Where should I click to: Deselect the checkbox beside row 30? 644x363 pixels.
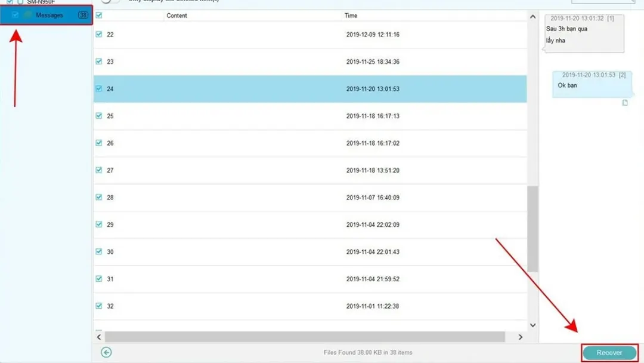point(98,251)
